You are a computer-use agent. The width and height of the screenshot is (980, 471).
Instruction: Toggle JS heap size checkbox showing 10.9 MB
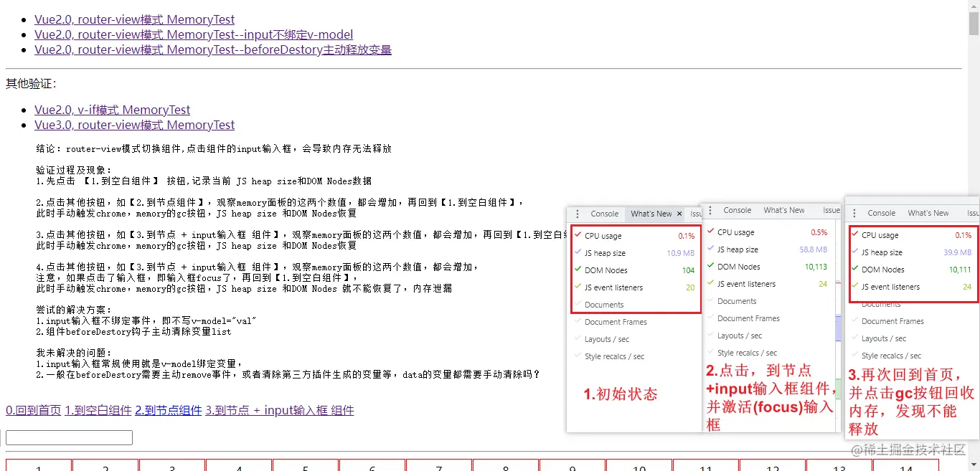(578, 252)
